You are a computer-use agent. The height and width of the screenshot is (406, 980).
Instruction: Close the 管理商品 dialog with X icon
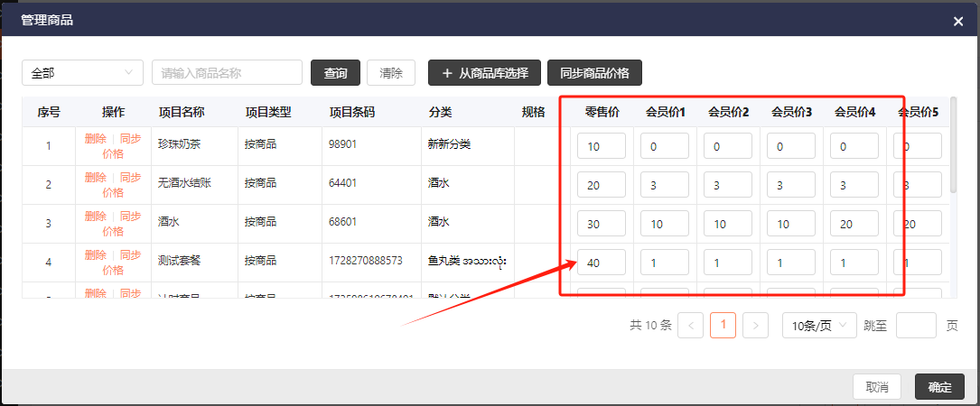pos(958,21)
